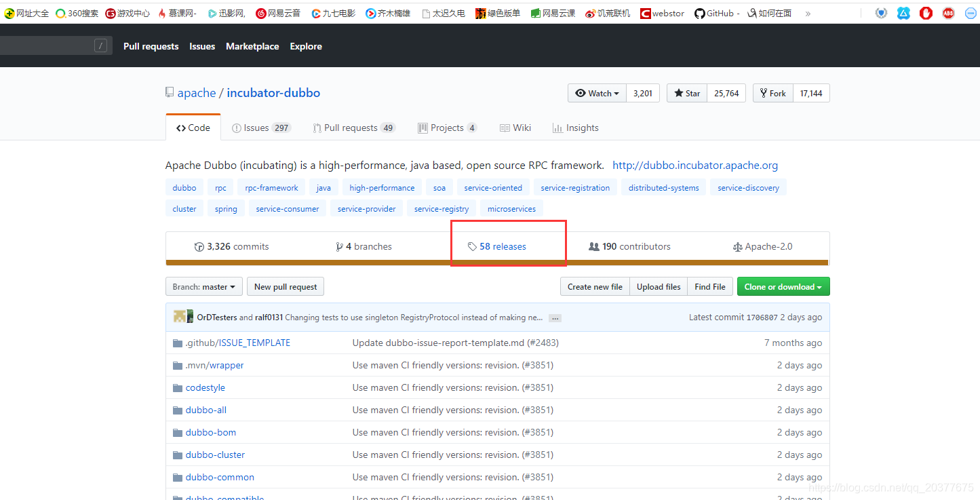Viewport: 980px width, 500px height.
Task: Open the Watch dropdown
Action: pyautogui.click(x=597, y=93)
